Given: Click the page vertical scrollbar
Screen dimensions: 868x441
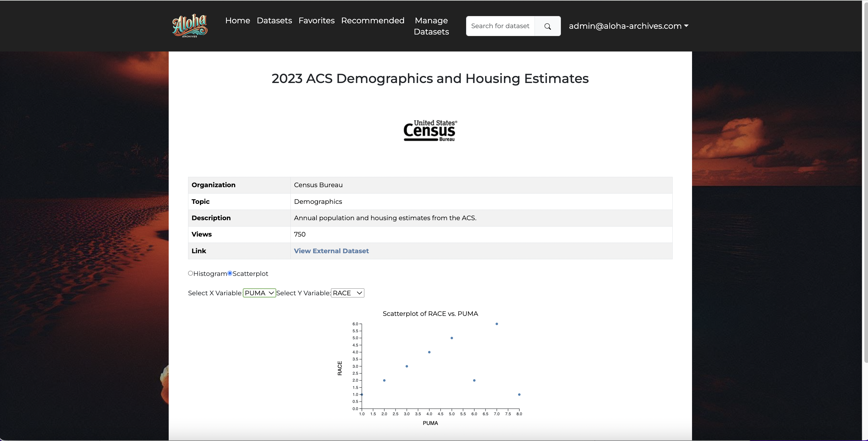Looking at the screenshot, I should point(865,182).
